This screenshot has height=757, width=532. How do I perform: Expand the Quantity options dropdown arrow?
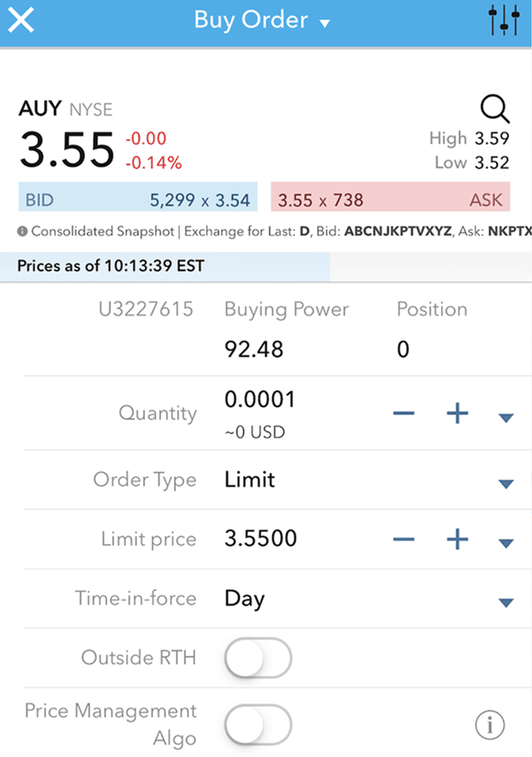505,417
